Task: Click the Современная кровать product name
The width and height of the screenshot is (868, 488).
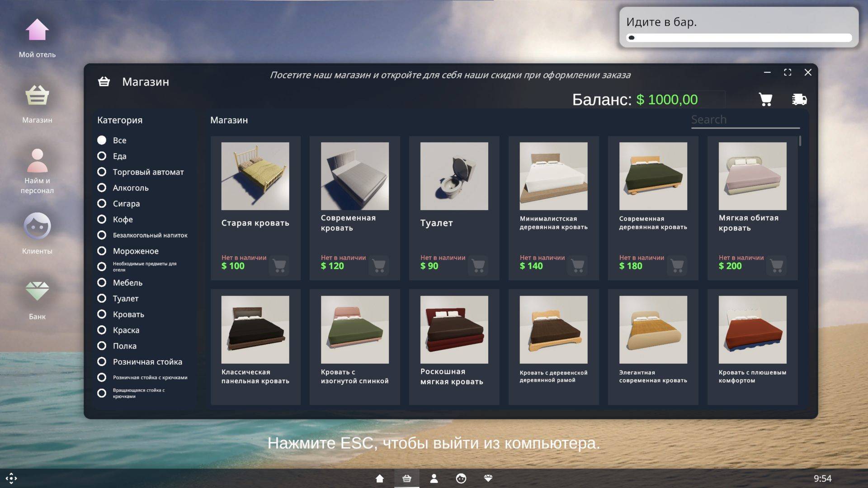Action: 348,223
